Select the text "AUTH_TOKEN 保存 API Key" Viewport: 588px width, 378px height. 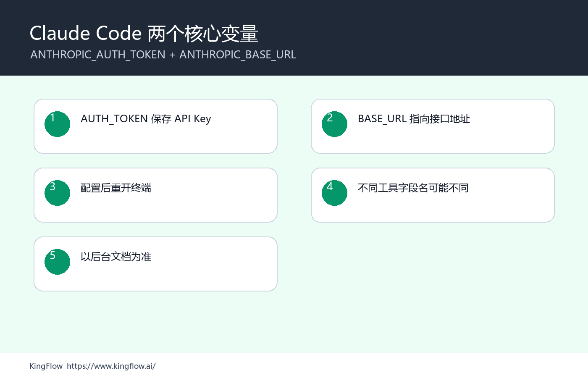tap(146, 119)
